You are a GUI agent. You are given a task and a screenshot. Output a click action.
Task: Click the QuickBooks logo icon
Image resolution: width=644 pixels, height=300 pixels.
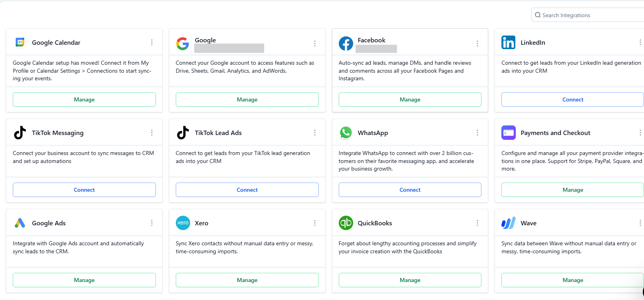346,223
